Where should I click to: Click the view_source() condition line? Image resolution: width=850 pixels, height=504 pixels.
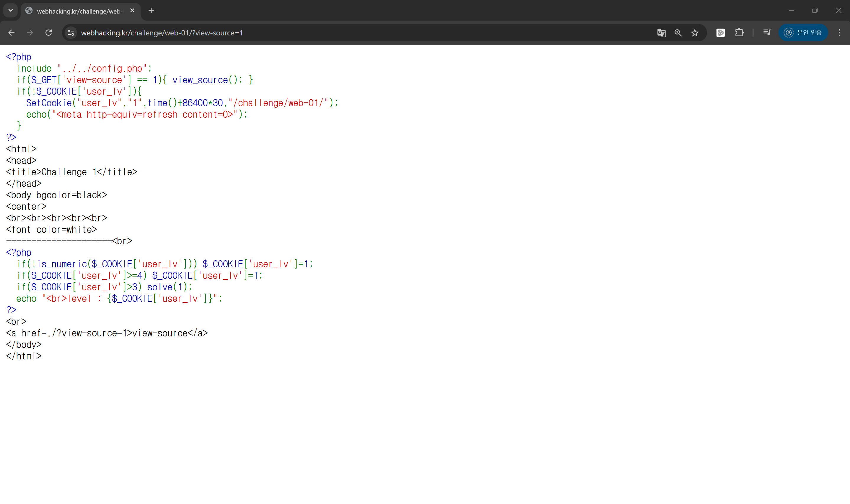[135, 80]
